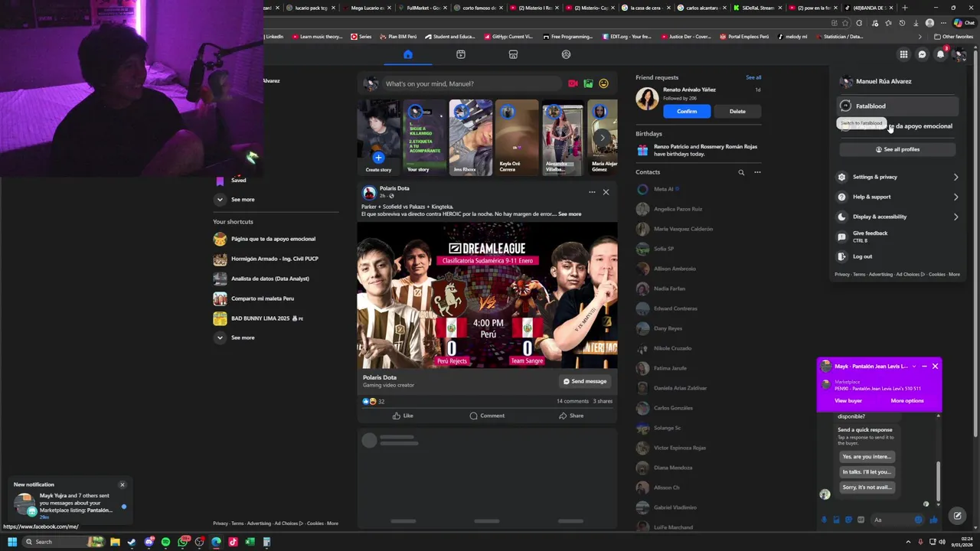Select Give feedback menu entry
Screen dimensions: 980x551
click(899, 236)
